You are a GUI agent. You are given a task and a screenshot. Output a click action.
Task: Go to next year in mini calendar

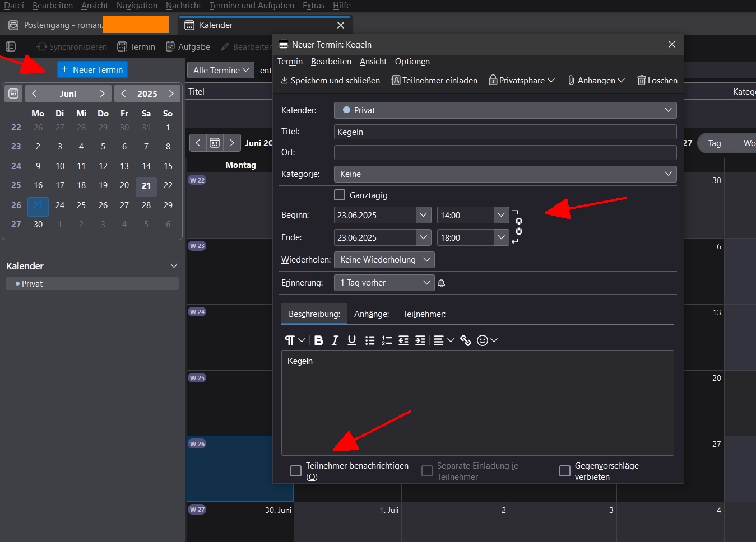click(x=171, y=94)
